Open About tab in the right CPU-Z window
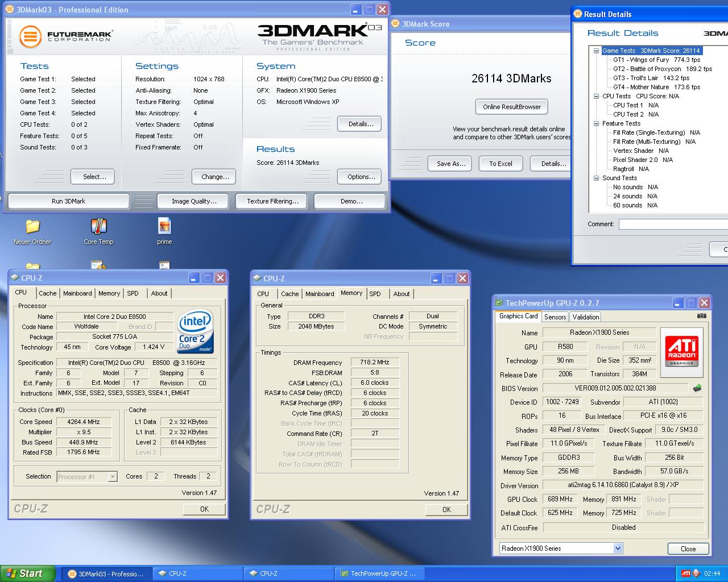This screenshot has height=582, width=728. point(402,294)
